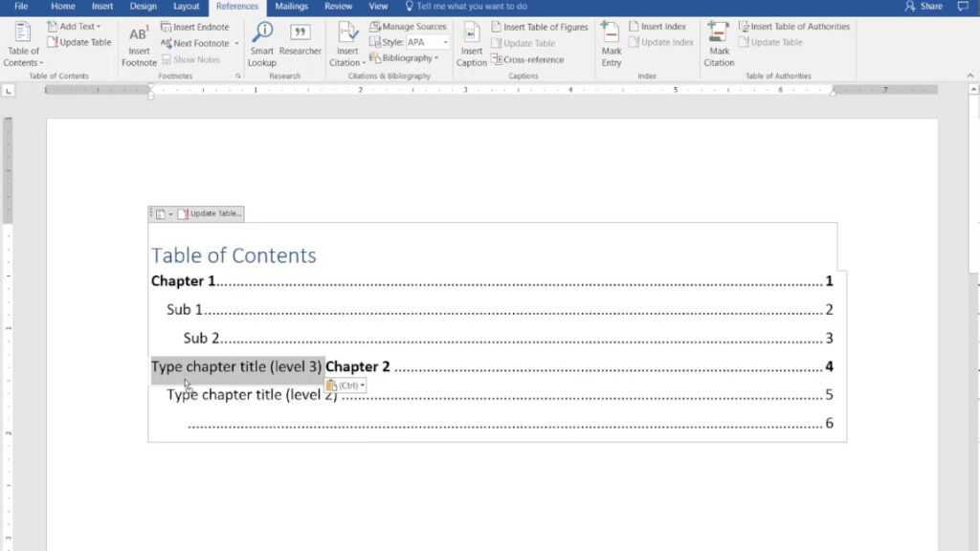Image resolution: width=980 pixels, height=551 pixels.
Task: Open the Design ribbon tab
Action: [143, 6]
